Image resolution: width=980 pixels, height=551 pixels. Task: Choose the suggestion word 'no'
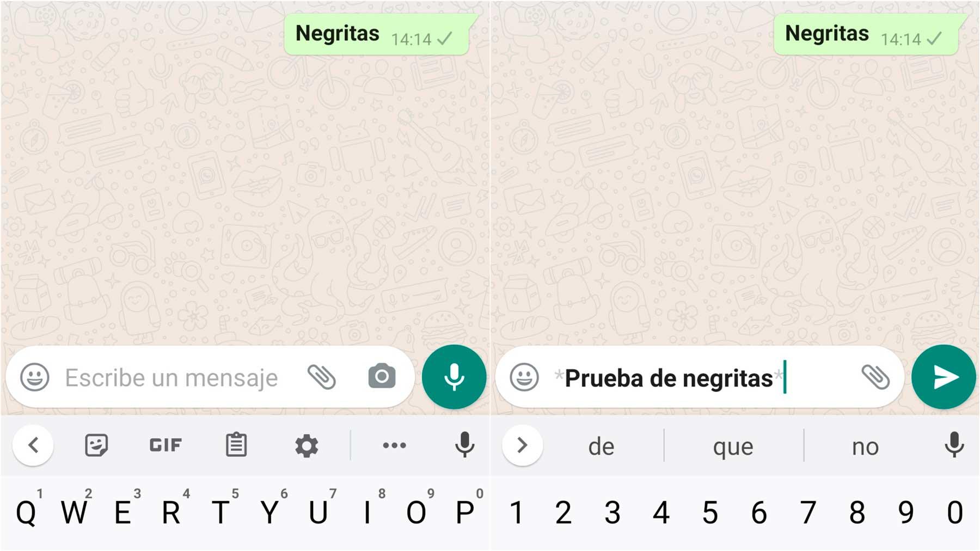pos(865,446)
